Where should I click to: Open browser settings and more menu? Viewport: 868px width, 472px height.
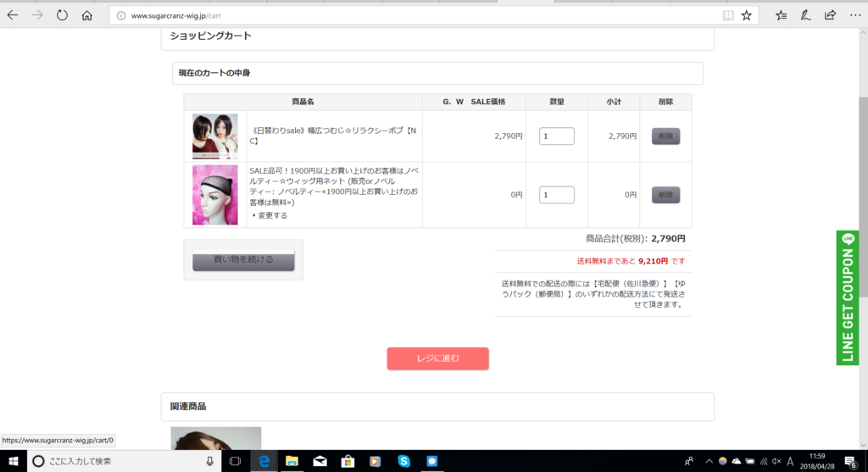[x=855, y=15]
